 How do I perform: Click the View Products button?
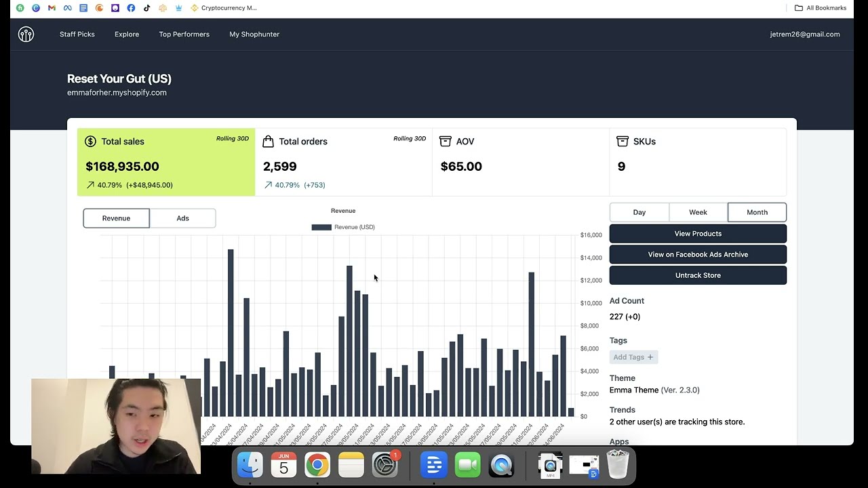click(x=698, y=233)
